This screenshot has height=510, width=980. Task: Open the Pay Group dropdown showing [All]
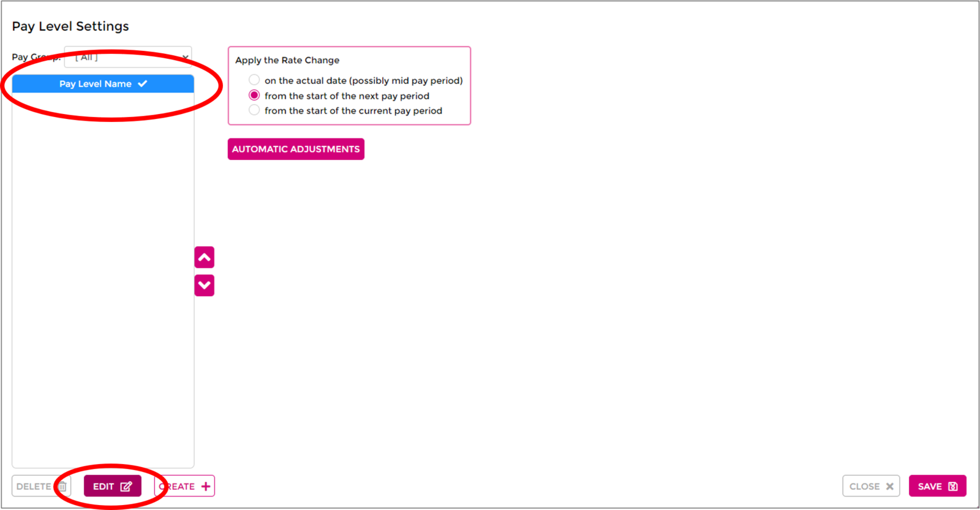pos(123,57)
